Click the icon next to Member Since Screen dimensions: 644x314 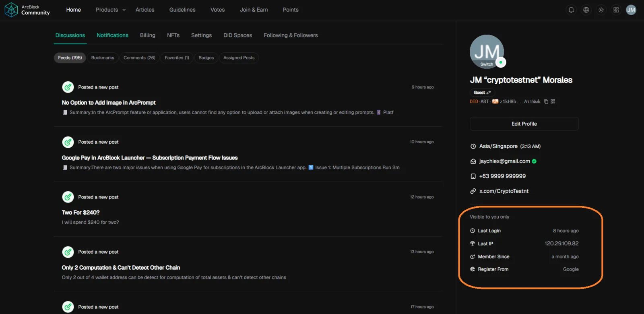(473, 256)
